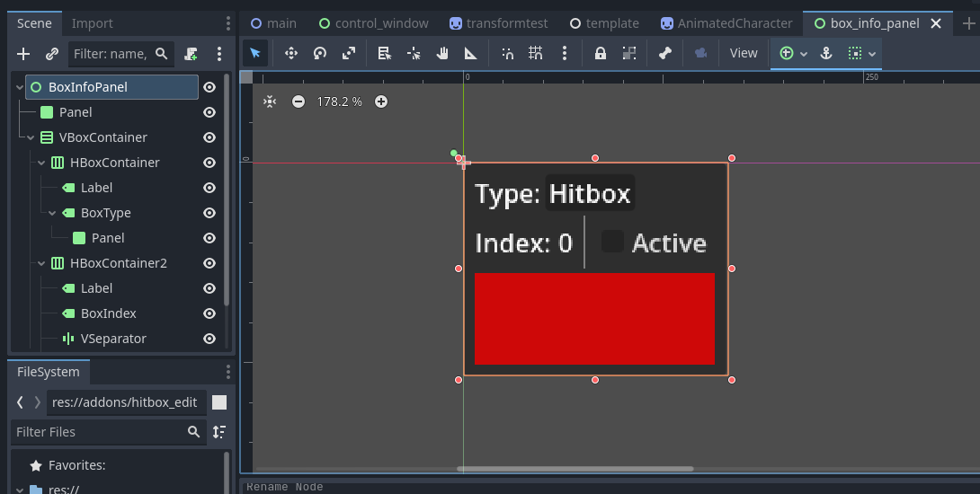Click the lock selected node icon
Viewport: 980px width, 494px height.
click(600, 54)
